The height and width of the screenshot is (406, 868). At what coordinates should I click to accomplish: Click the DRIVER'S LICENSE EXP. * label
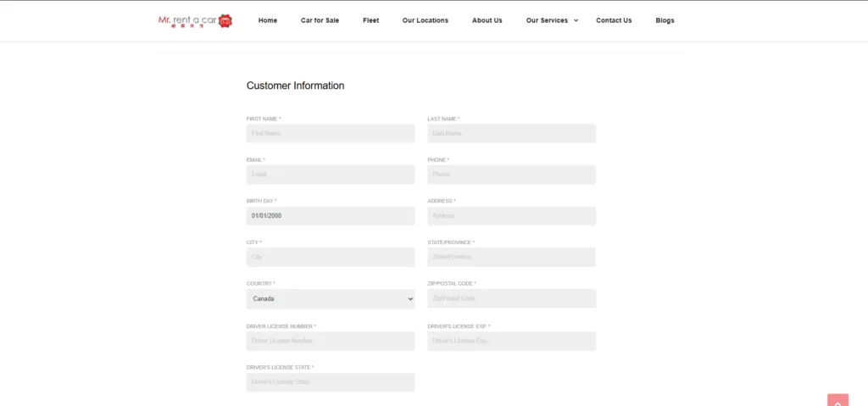pos(459,326)
